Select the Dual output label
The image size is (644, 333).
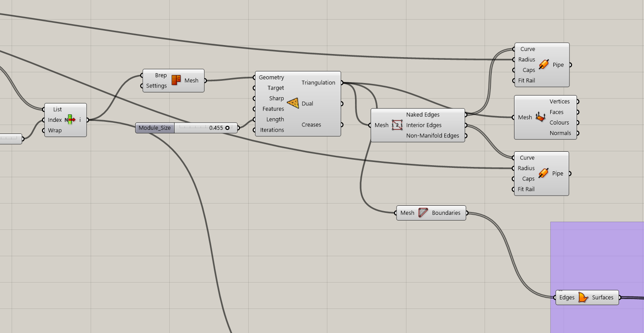[x=307, y=104]
